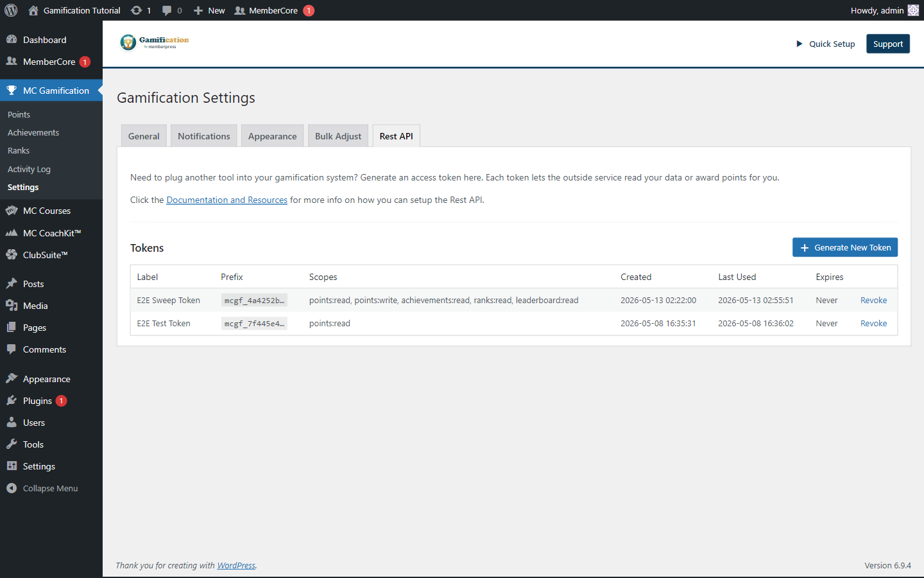Open the WordPress logo menu

click(11, 10)
